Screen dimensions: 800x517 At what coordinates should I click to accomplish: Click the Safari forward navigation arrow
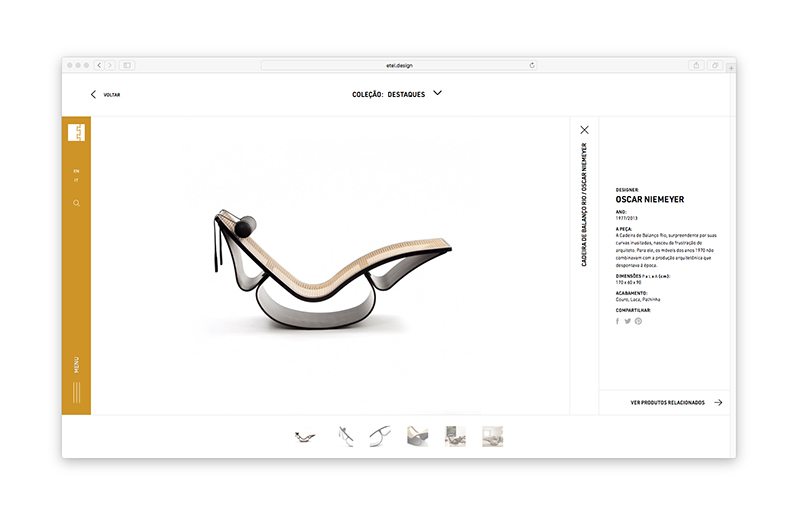(110, 65)
